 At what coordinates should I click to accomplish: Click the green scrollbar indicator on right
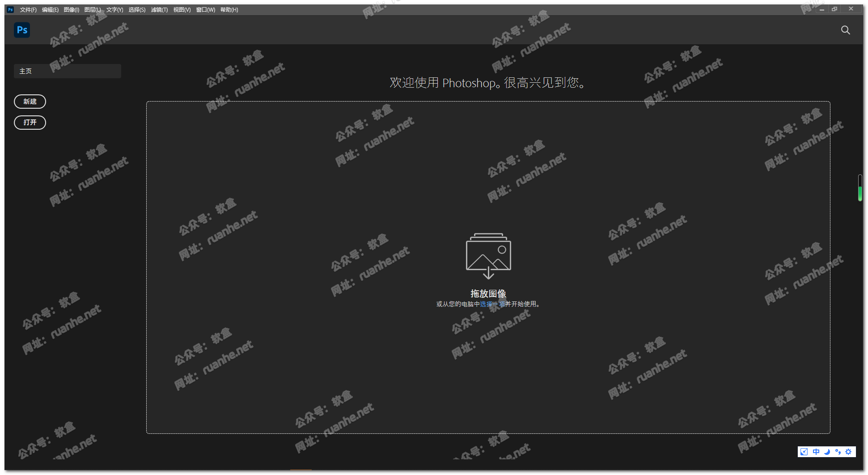tap(860, 193)
